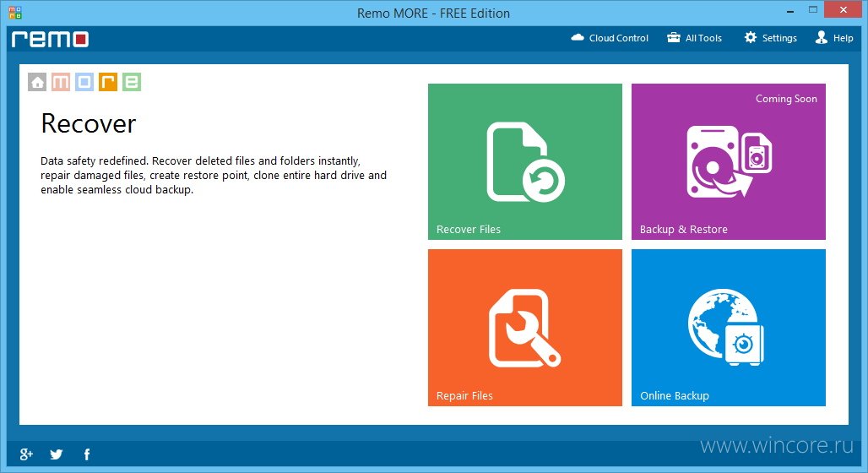Select the green E category icon
The image size is (868, 473).
click(132, 82)
